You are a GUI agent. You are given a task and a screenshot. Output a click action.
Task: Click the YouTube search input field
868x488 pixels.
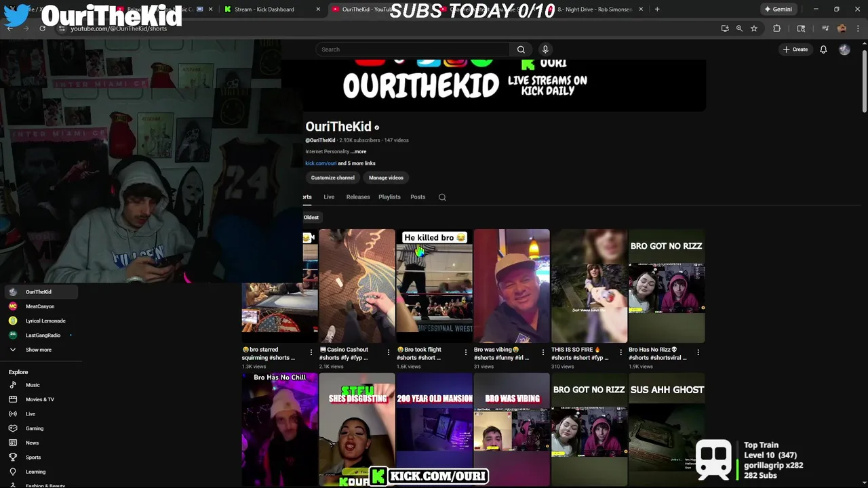point(414,49)
